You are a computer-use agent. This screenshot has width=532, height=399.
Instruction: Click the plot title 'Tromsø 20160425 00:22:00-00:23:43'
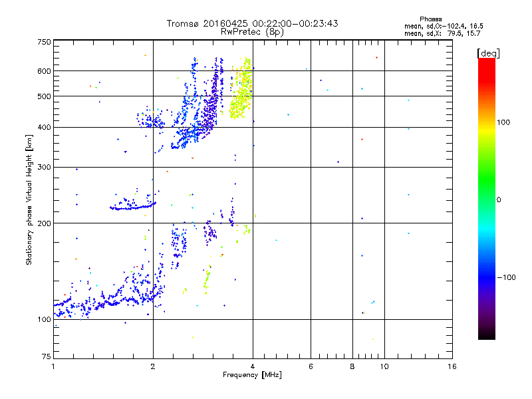pos(252,23)
